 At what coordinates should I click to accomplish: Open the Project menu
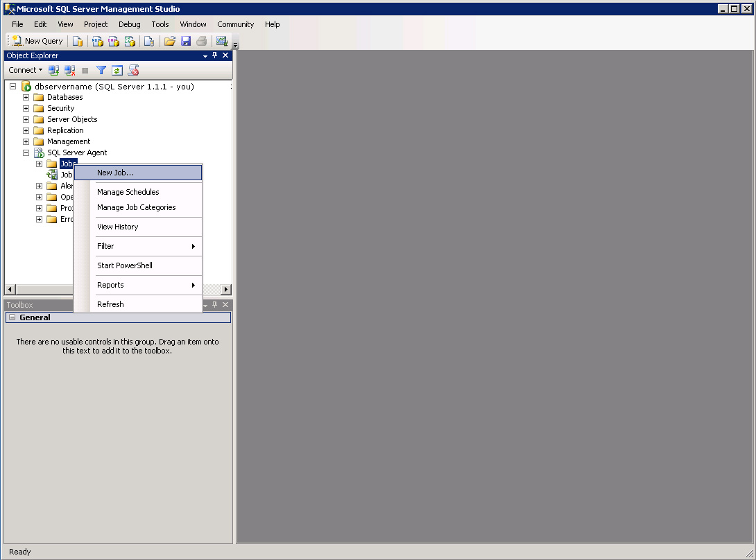96,24
